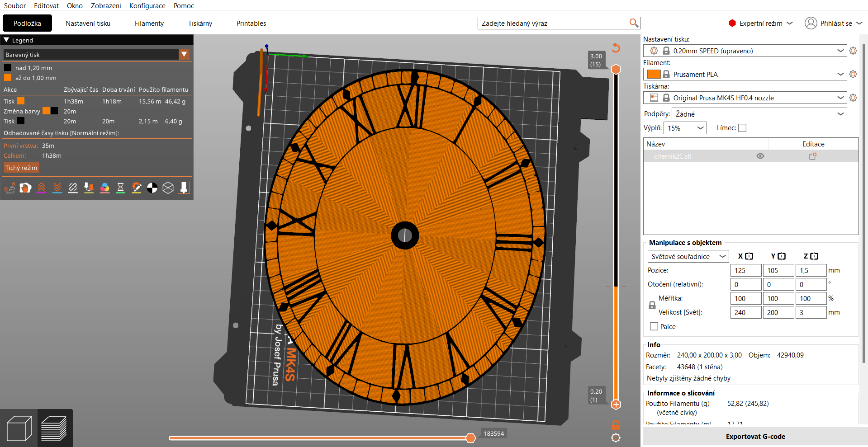Open Podpěry supports dropdown showing Žádné
Image resolution: width=868 pixels, height=447 pixels.
[x=759, y=114]
